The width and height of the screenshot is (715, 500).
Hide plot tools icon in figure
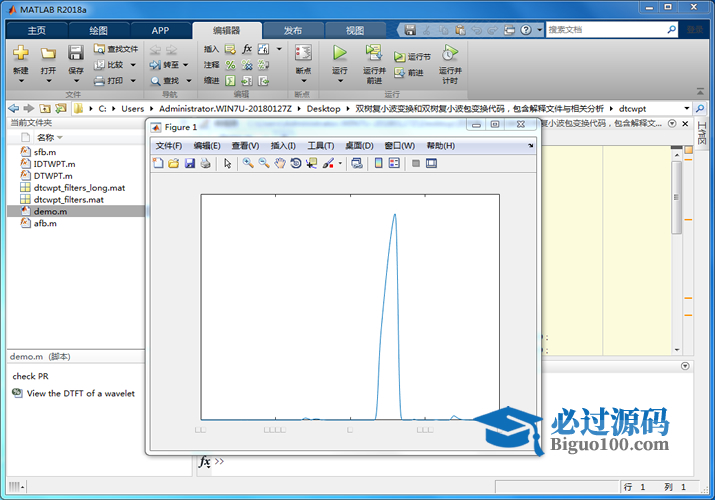[415, 163]
